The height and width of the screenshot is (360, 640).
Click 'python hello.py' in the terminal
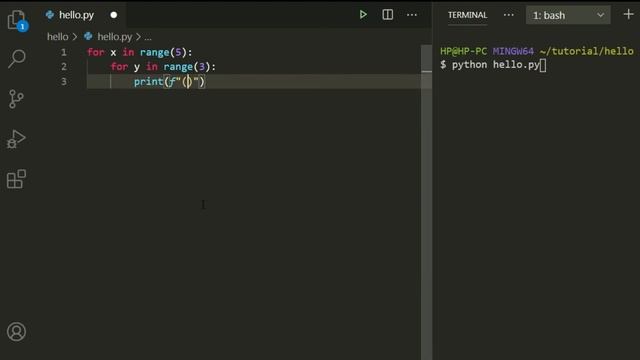496,65
